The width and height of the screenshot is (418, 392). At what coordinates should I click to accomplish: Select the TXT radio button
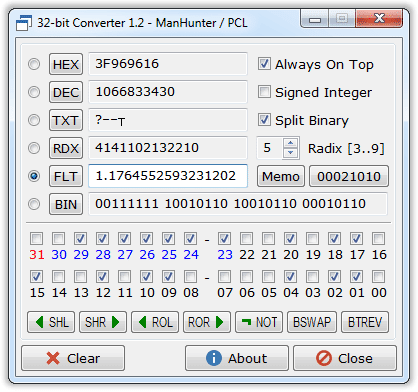click(x=34, y=120)
